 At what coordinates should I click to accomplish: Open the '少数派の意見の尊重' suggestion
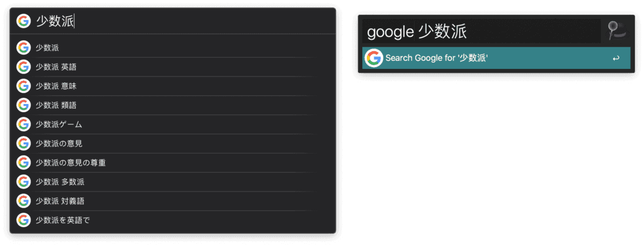click(172, 162)
